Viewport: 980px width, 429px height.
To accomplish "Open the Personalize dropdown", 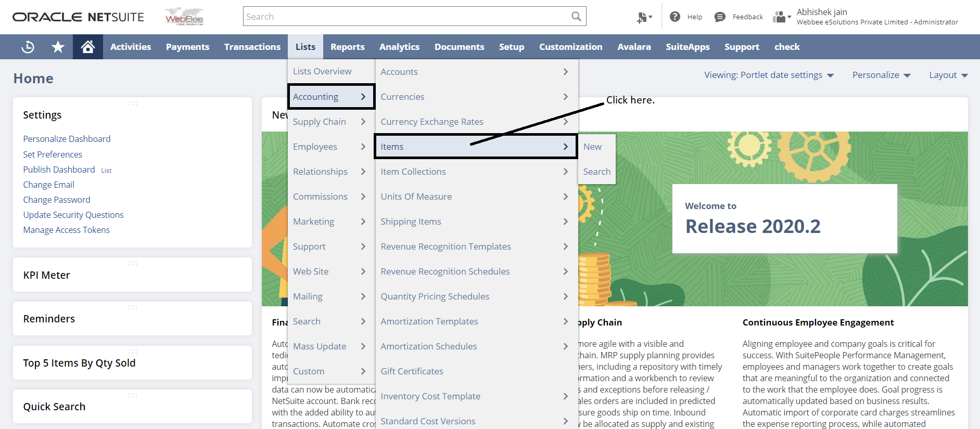I will click(881, 75).
